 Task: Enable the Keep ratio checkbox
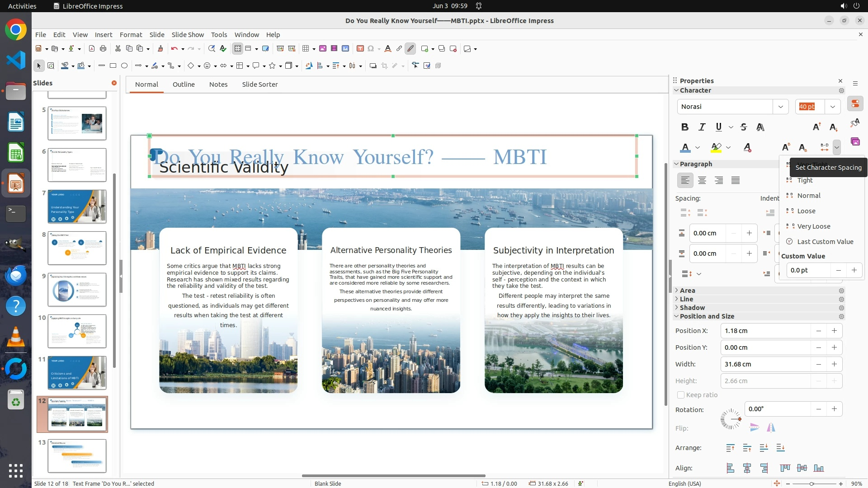click(x=681, y=395)
